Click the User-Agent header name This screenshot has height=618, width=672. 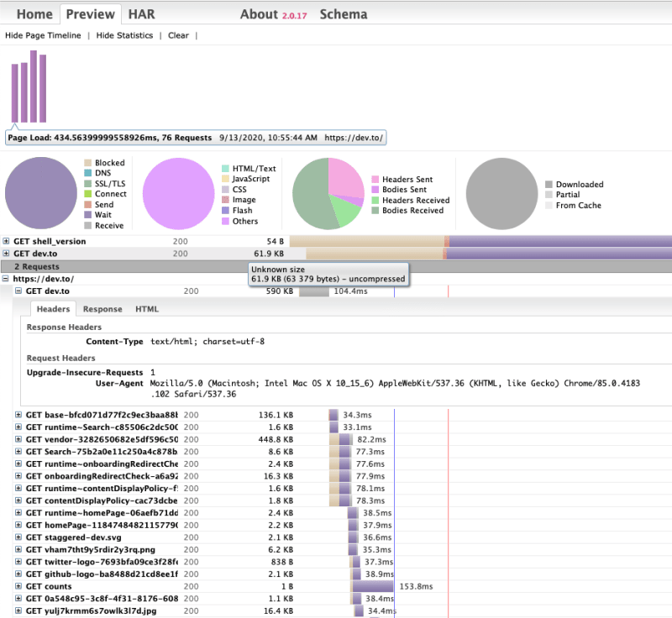point(119,383)
